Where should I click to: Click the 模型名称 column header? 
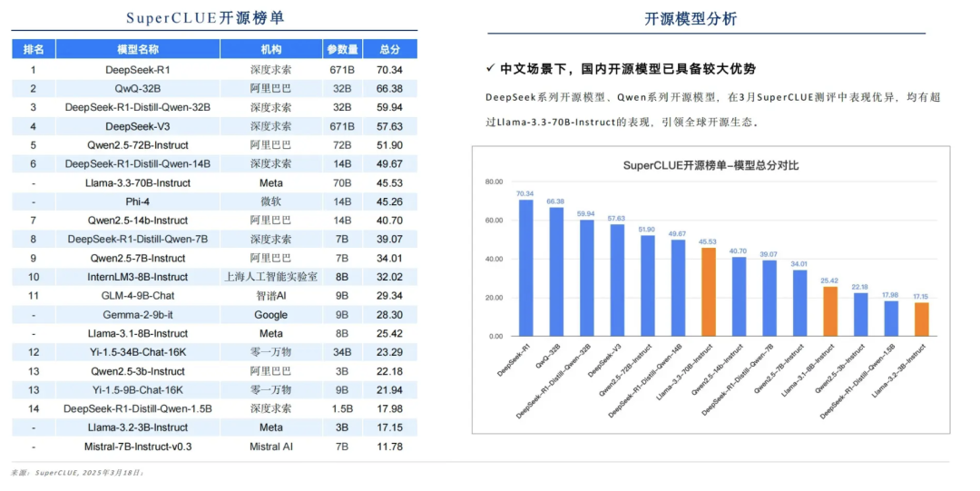[x=138, y=49]
